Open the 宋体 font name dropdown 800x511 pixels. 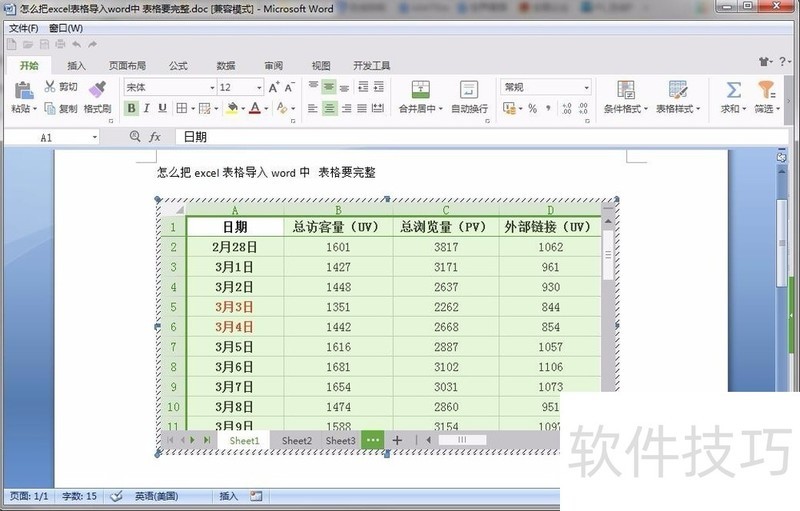pos(212,88)
